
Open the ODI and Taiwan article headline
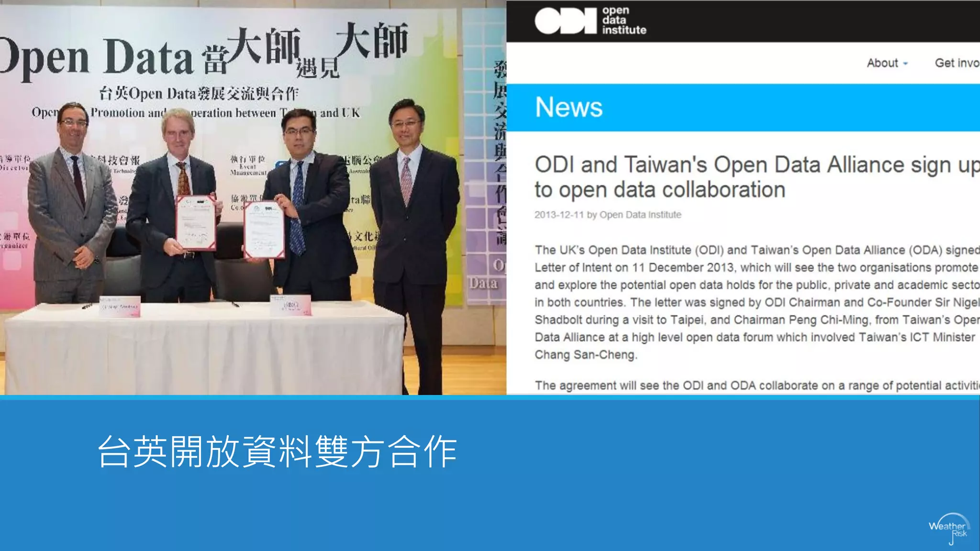point(757,177)
